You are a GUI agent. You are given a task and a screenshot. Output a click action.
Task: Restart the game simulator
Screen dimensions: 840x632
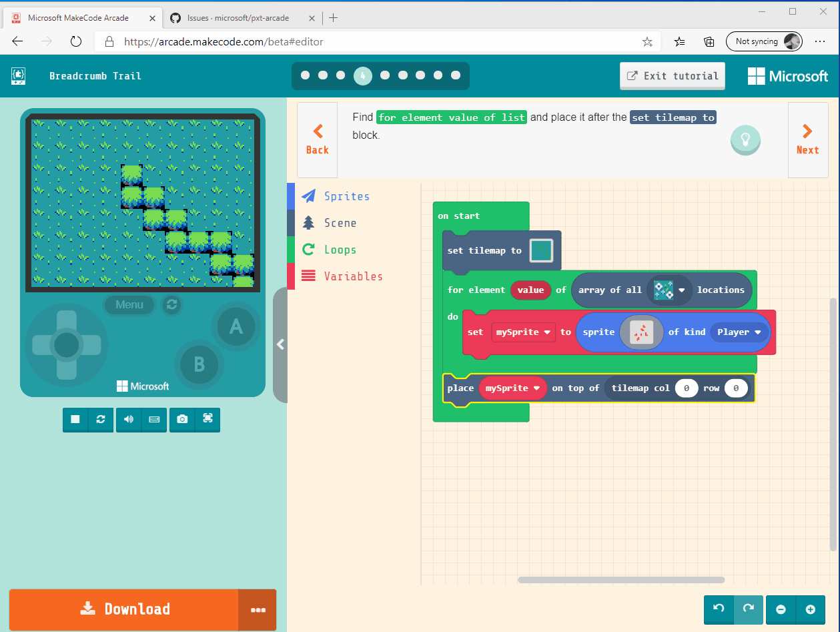click(101, 420)
